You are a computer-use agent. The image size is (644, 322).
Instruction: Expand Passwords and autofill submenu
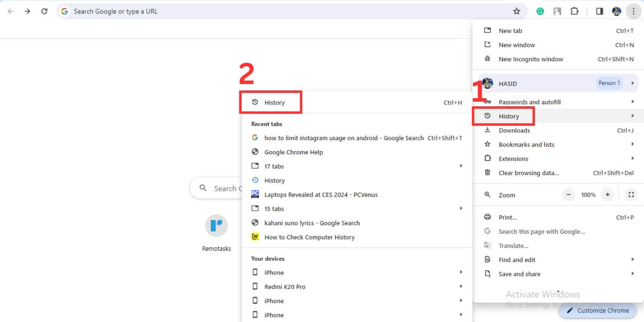[x=558, y=102]
